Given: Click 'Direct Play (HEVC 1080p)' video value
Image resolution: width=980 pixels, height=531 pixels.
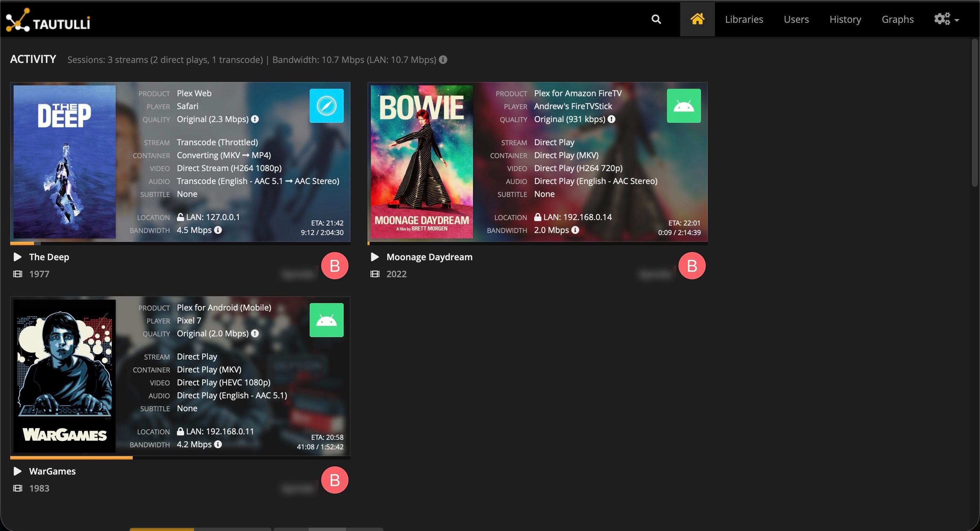Looking at the screenshot, I should click(224, 382).
